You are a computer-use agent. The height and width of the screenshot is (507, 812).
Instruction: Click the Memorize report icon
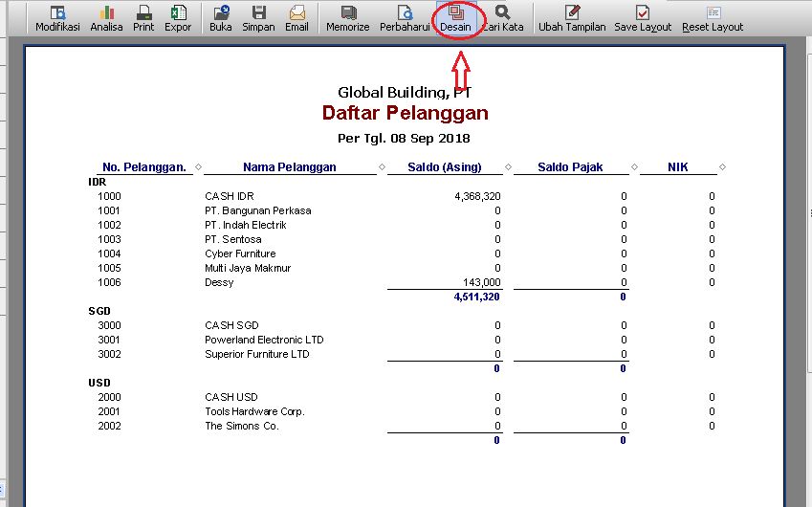coord(347,17)
